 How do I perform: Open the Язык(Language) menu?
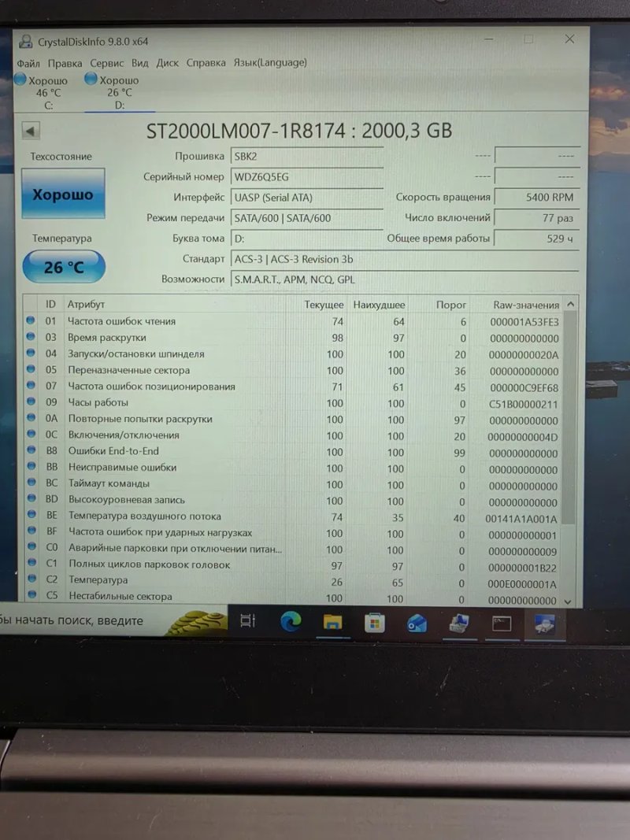(x=270, y=63)
